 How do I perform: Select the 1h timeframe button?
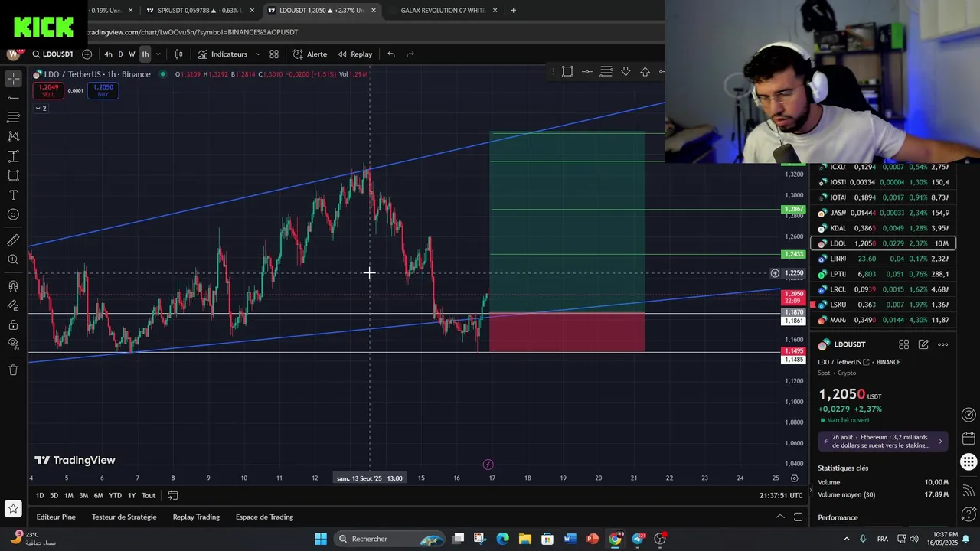click(x=145, y=54)
